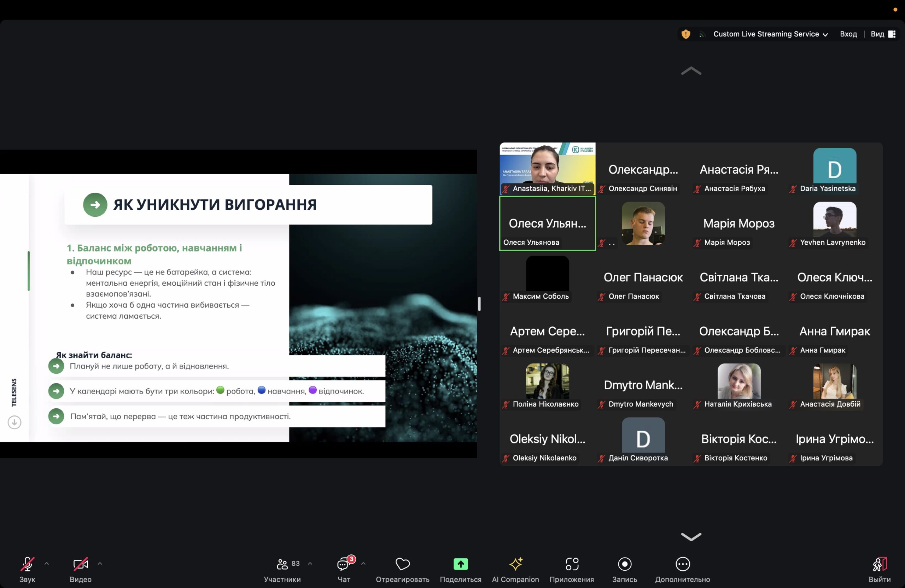Click the orange security shield icon

tap(685, 34)
